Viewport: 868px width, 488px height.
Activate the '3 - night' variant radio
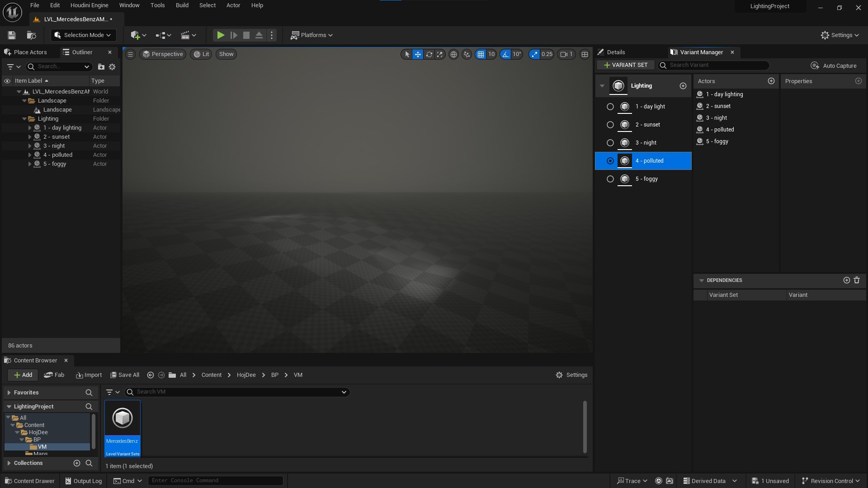point(610,143)
